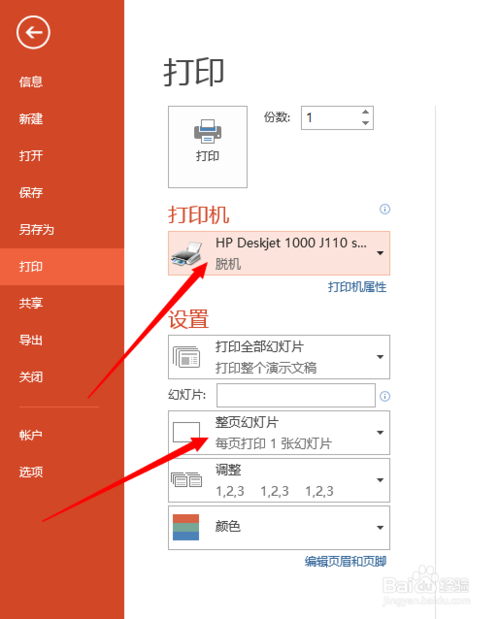Click 保存 in the left sidebar

point(31,193)
